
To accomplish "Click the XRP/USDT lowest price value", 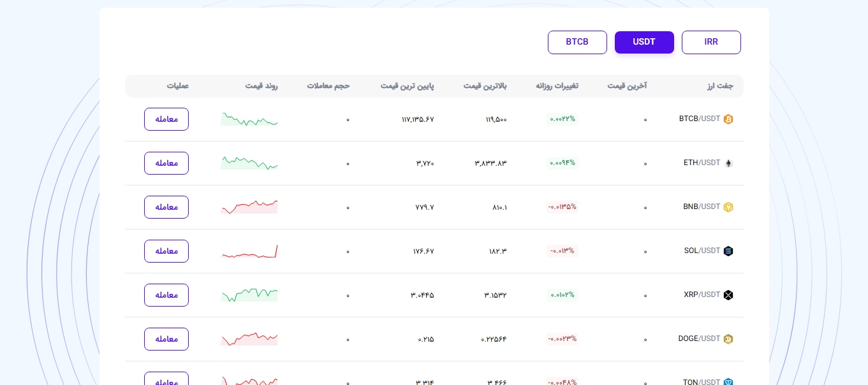I will [x=422, y=295].
